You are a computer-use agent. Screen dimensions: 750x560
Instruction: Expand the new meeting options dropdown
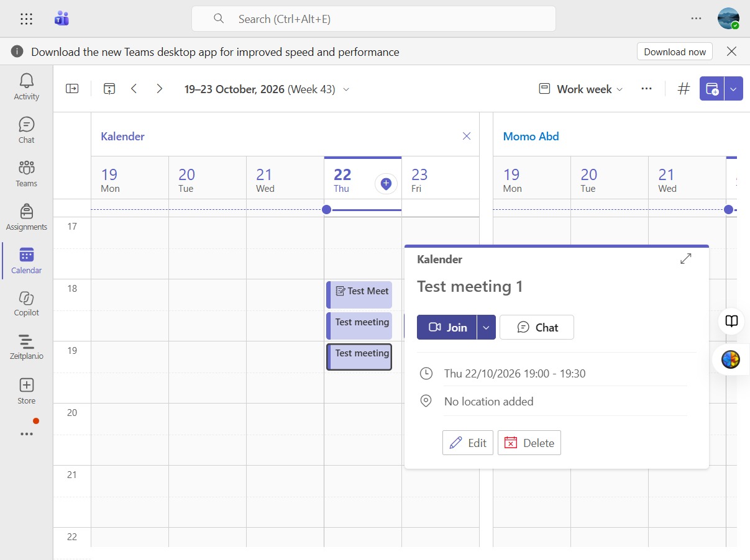coord(734,89)
